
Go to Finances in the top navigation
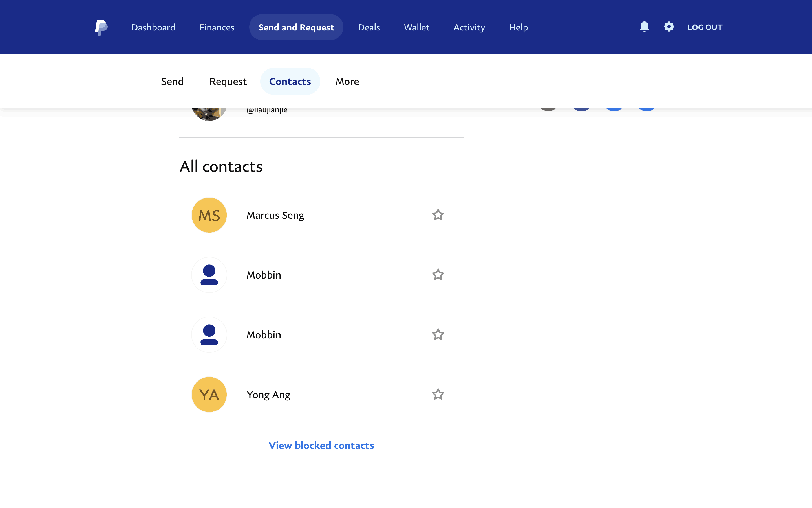pyautogui.click(x=217, y=27)
